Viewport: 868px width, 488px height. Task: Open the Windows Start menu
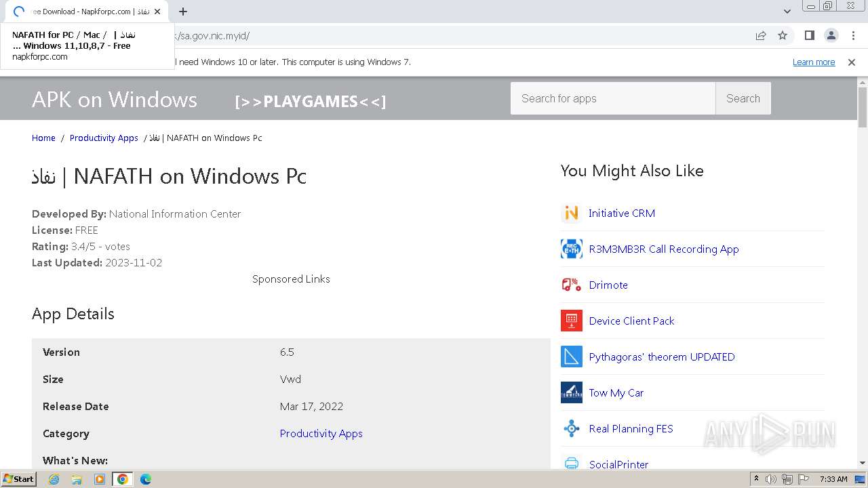pyautogui.click(x=19, y=479)
